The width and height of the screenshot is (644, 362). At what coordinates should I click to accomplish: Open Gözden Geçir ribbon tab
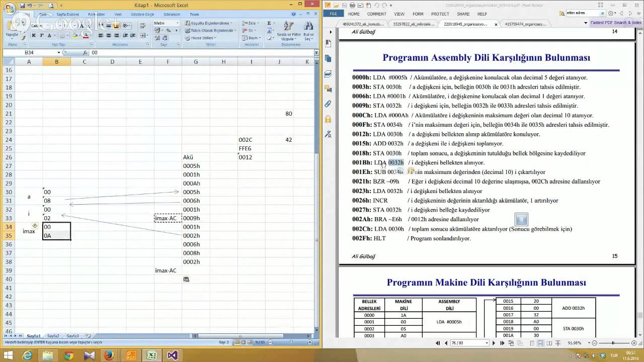click(x=142, y=15)
